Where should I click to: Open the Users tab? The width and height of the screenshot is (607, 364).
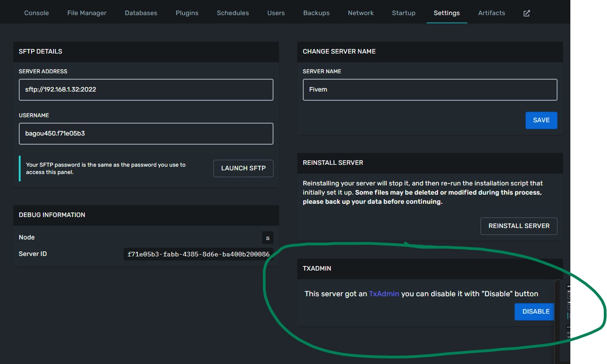276,13
